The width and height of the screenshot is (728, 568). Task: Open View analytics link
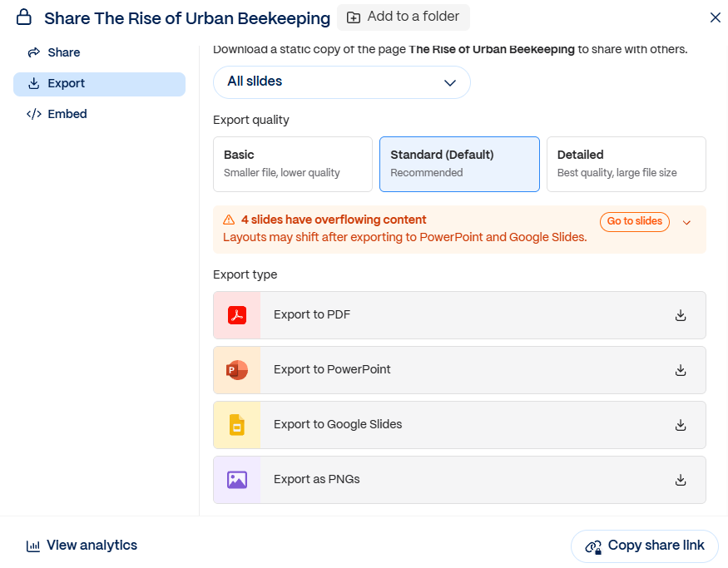[82, 546]
